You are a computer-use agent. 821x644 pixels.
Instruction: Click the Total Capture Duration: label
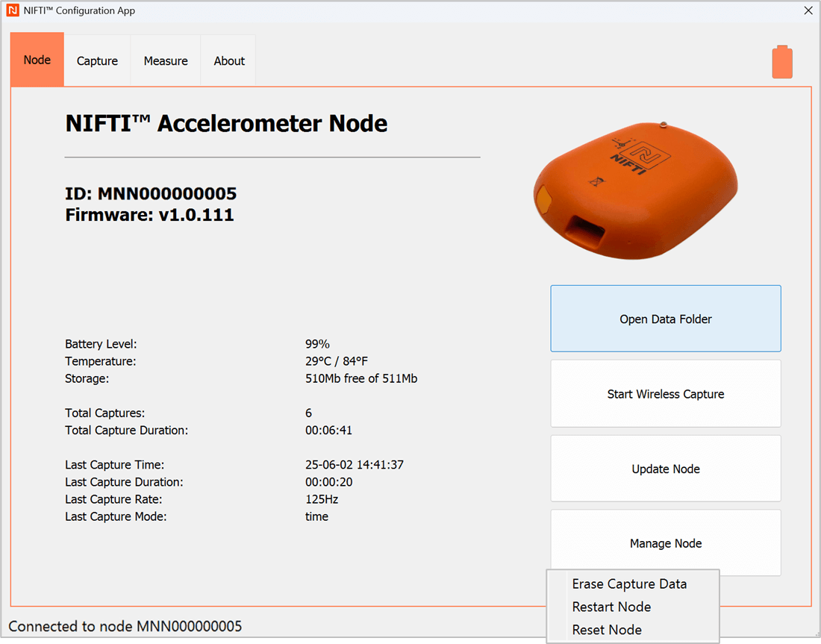point(126,431)
